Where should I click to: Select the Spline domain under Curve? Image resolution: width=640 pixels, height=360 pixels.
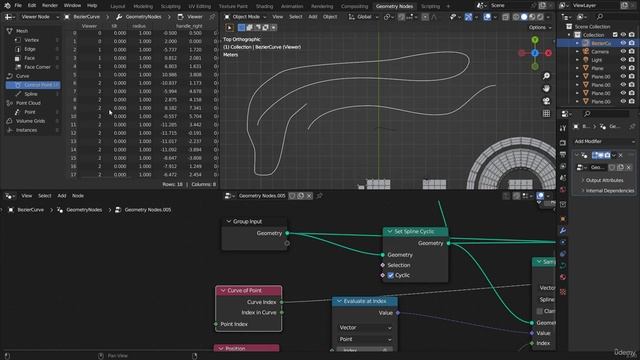[x=31, y=94]
